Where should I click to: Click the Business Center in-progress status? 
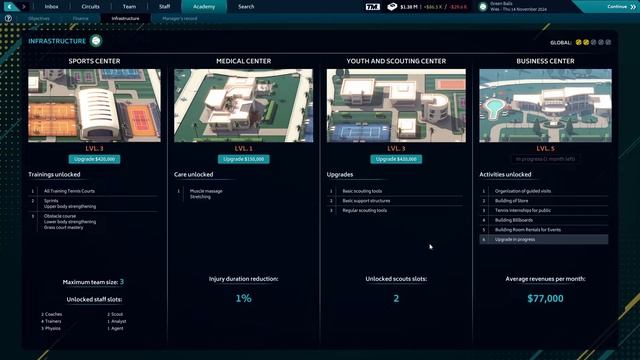(x=545, y=159)
